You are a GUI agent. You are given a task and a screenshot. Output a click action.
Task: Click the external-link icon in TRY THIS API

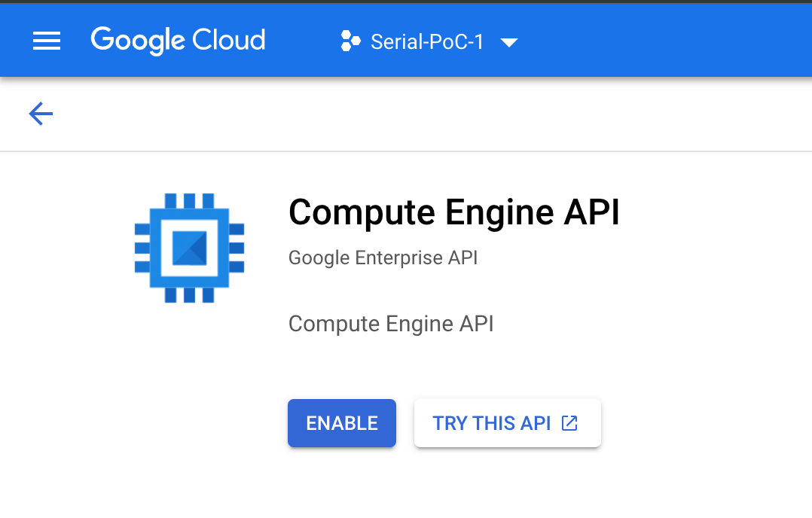tap(569, 423)
